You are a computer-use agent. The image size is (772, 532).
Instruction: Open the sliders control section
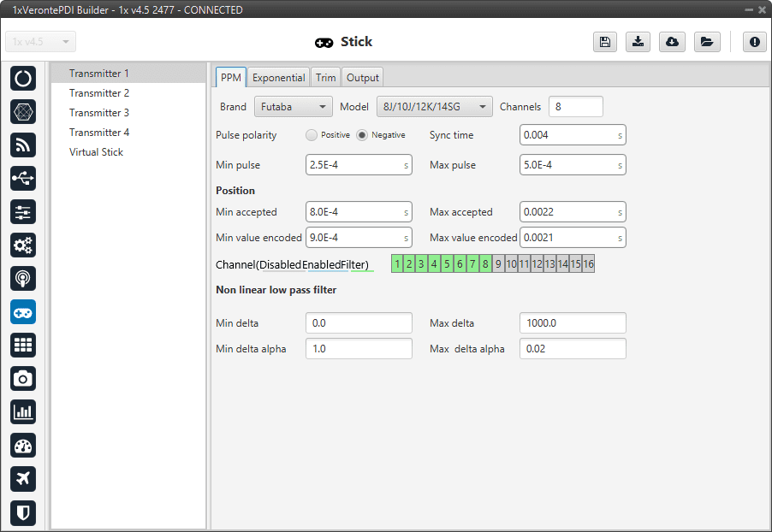pos(23,211)
